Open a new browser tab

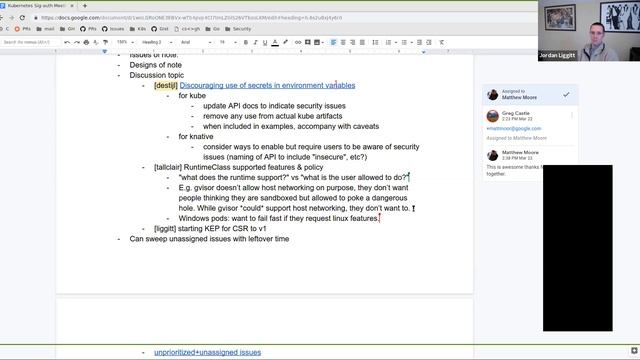[x=85, y=6]
